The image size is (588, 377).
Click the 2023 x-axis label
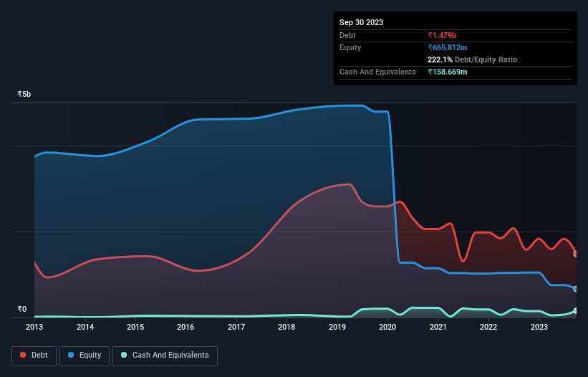pos(539,327)
